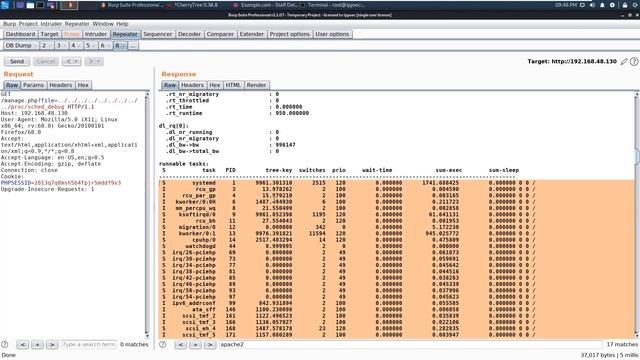Click request search term input field
The image size is (640, 360).
(x=89, y=344)
